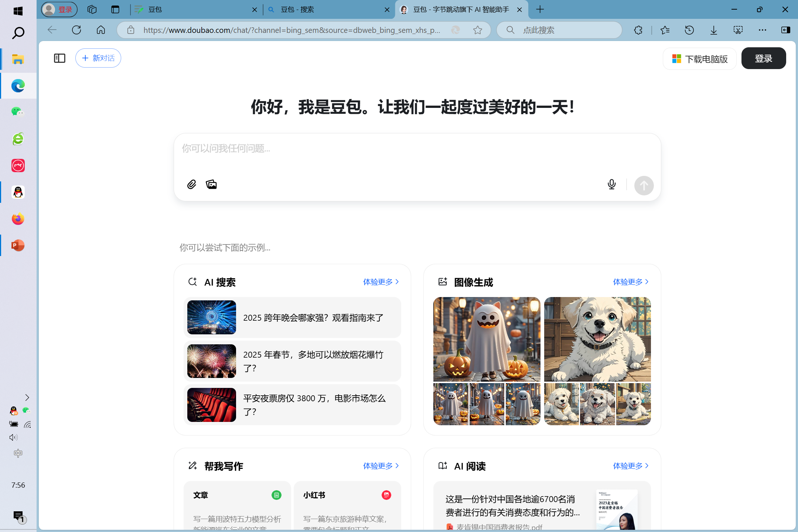Viewport: 798px width, 532px height.
Task: Toggle the 中 input method indicator
Action: click(x=18, y=453)
